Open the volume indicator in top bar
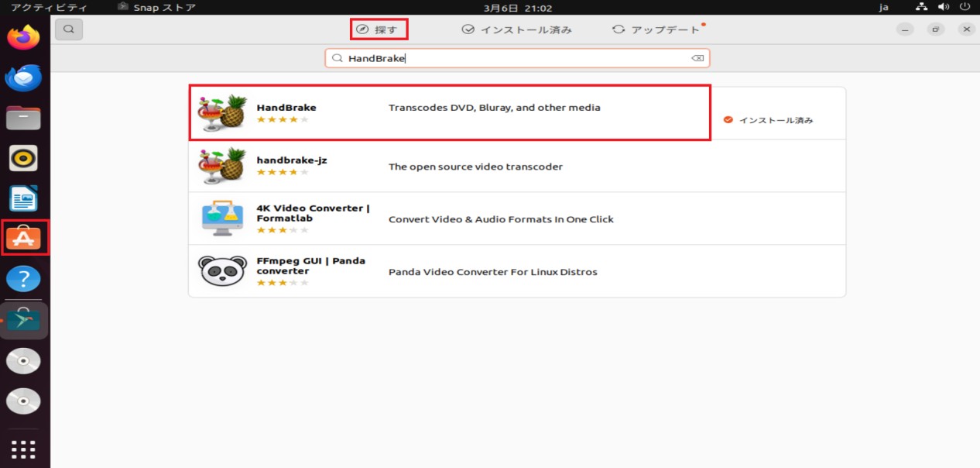The image size is (980, 468). coord(943,7)
